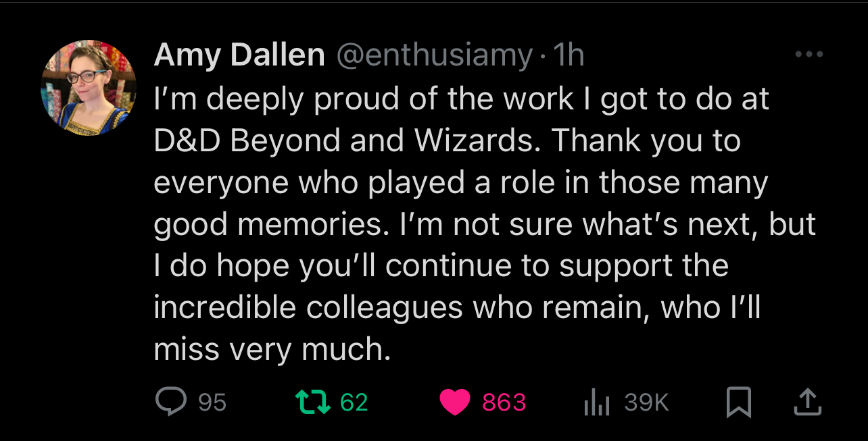
Task: Click the green retweet arrows icon
Action: [314, 403]
